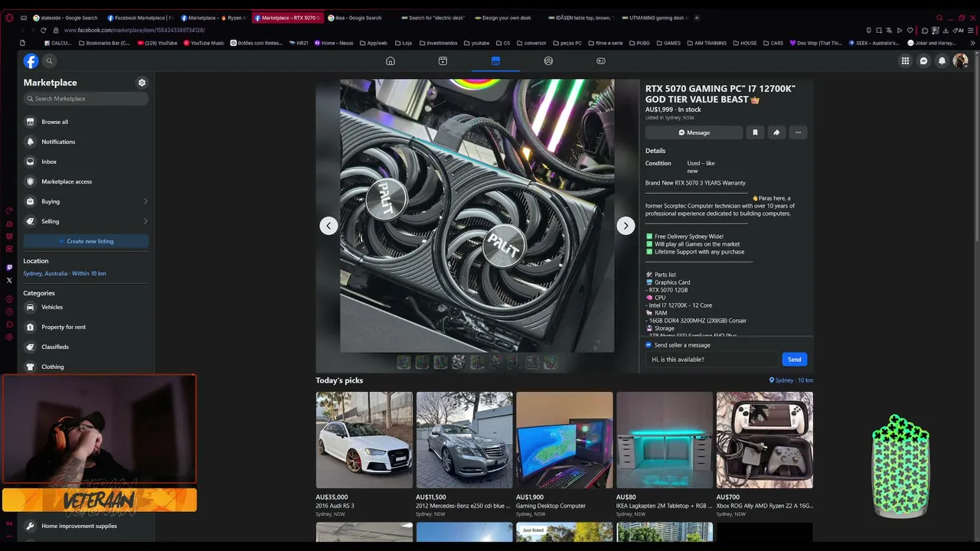The image size is (980, 551).
Task: Open the Sydney 10 km picks filter
Action: tap(791, 380)
